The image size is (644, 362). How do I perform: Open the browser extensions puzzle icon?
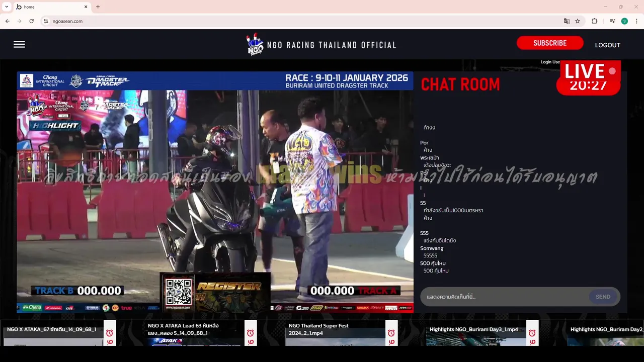(595, 21)
